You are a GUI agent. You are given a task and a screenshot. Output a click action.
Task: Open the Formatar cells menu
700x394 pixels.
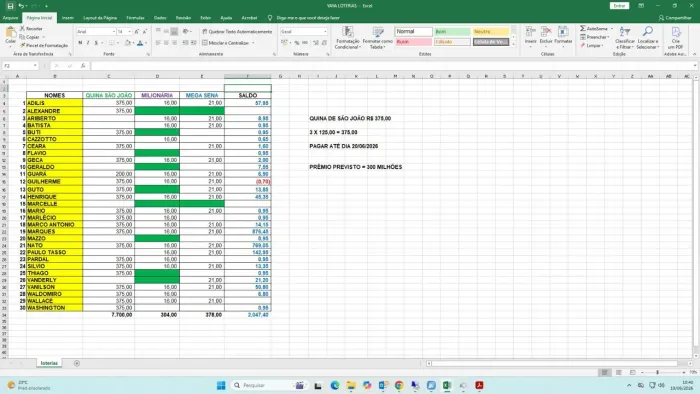click(x=563, y=37)
